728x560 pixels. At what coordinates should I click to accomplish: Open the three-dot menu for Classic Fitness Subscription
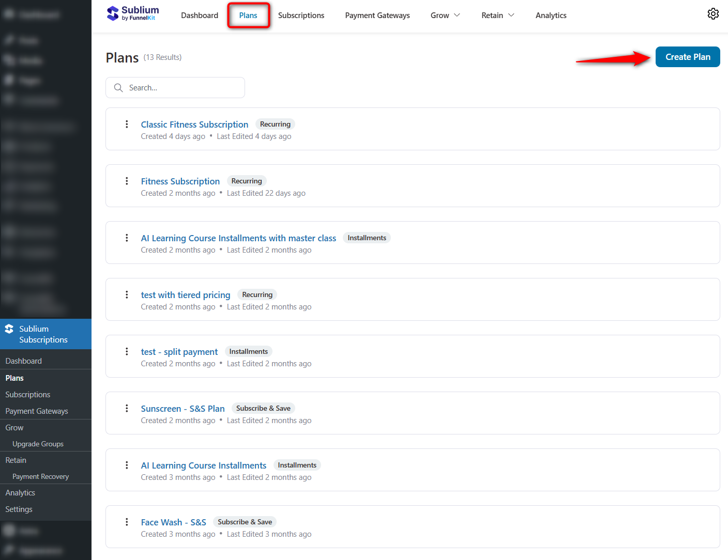coord(127,124)
